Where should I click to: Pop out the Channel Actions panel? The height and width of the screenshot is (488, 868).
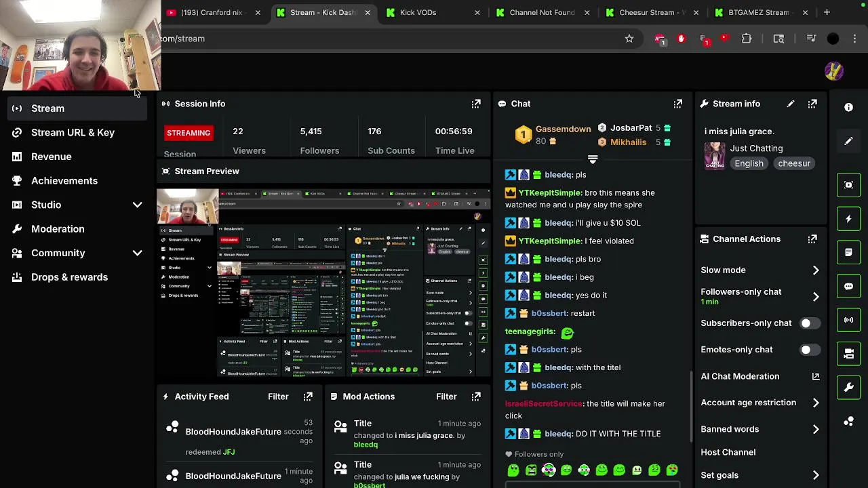pyautogui.click(x=812, y=239)
